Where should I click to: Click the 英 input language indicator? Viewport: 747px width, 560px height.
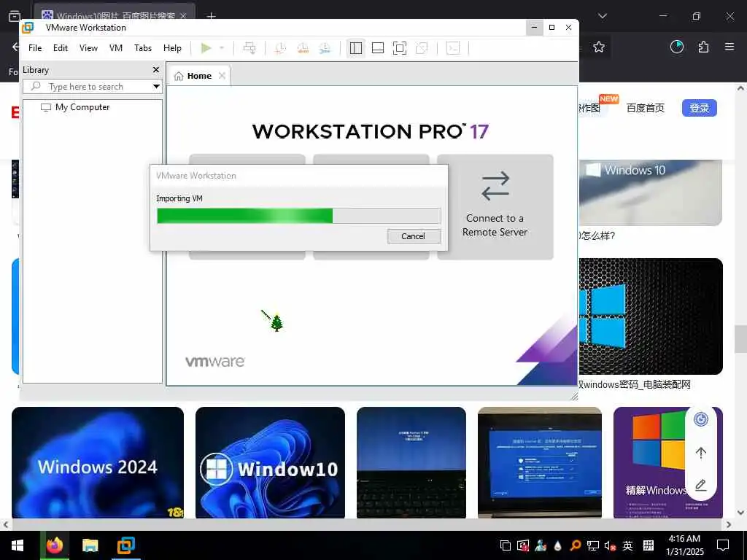pos(627,545)
